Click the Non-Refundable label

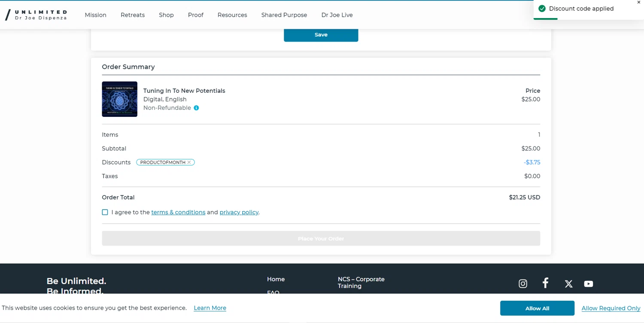167,108
